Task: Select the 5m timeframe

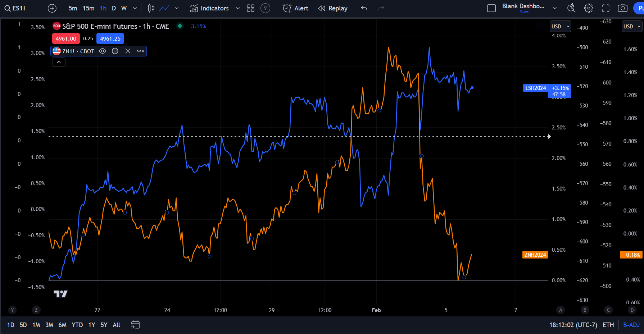Action: (x=73, y=8)
